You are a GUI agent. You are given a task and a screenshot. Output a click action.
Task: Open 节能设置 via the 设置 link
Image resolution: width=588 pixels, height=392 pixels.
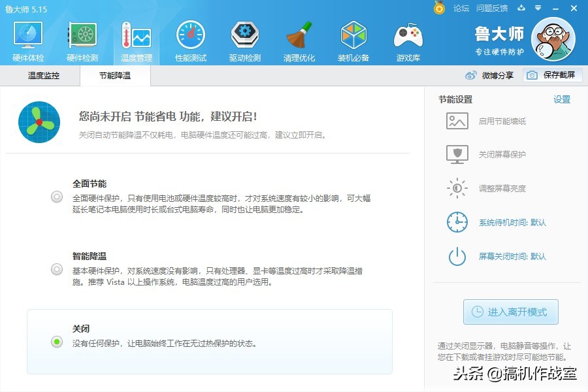tap(561, 99)
